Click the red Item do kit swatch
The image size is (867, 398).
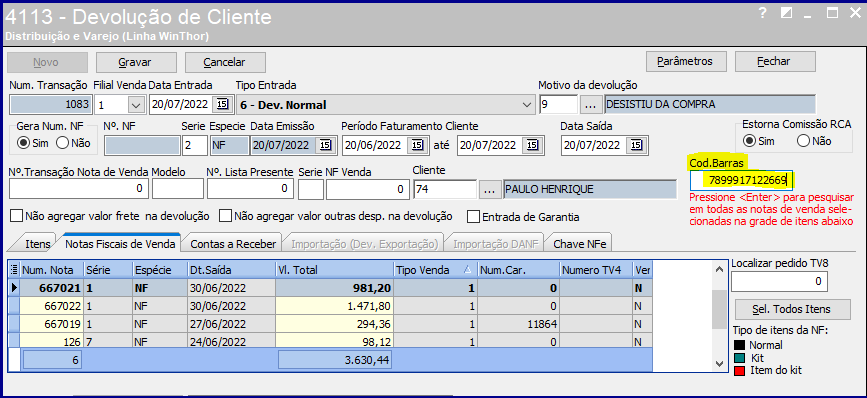click(739, 370)
